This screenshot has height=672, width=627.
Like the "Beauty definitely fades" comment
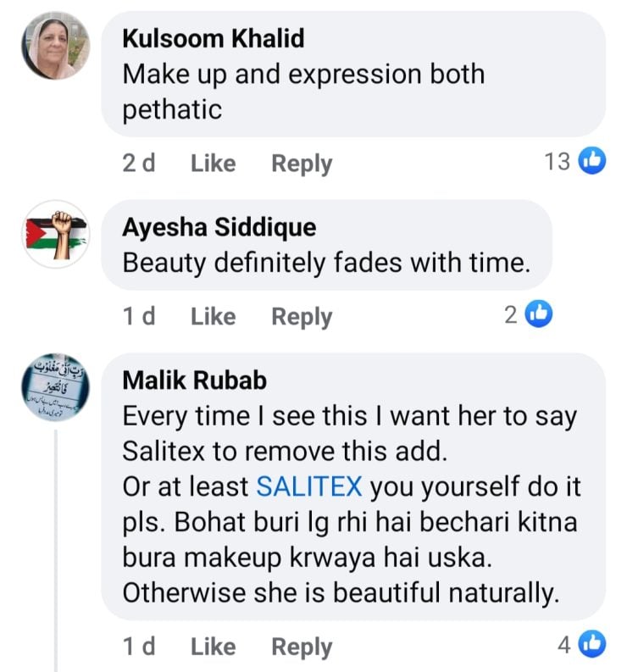click(x=213, y=316)
